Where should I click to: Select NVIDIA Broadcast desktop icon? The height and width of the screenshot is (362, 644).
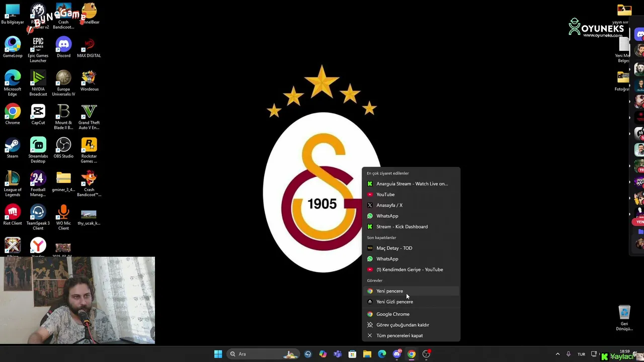[x=38, y=83]
